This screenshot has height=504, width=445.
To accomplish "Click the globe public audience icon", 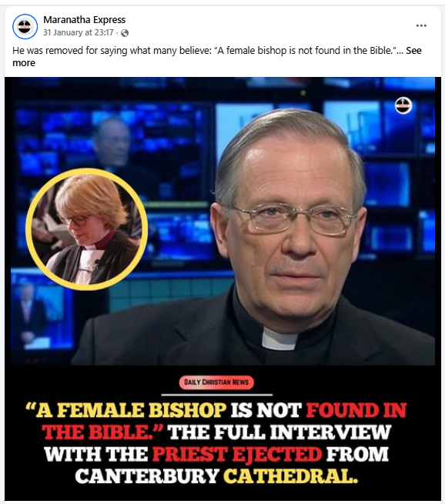I will [x=125, y=33].
